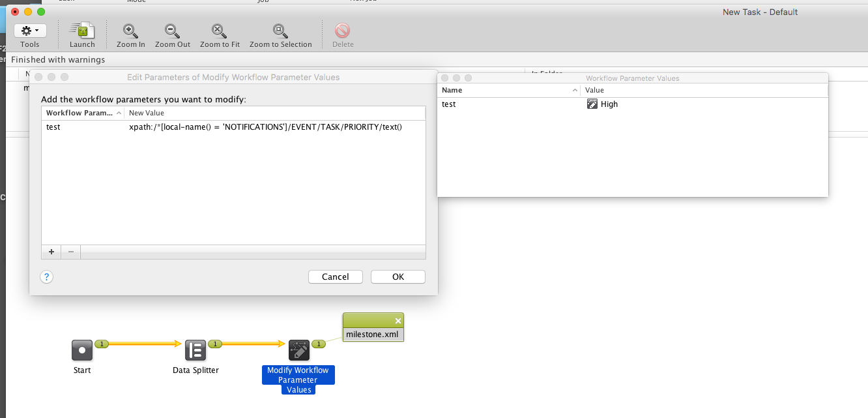The height and width of the screenshot is (418, 868).
Task: Select the Start node icon
Action: point(82,350)
